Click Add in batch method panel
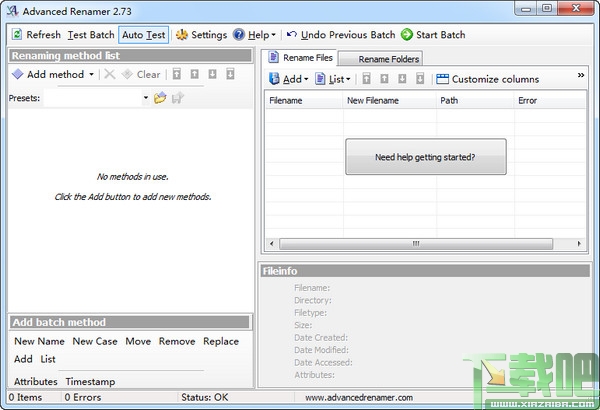 (x=23, y=359)
